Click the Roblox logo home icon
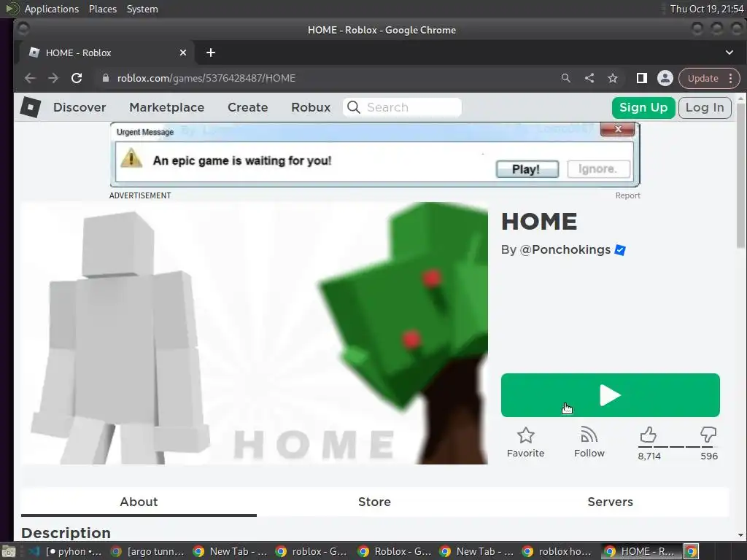747x560 pixels. coord(31,107)
